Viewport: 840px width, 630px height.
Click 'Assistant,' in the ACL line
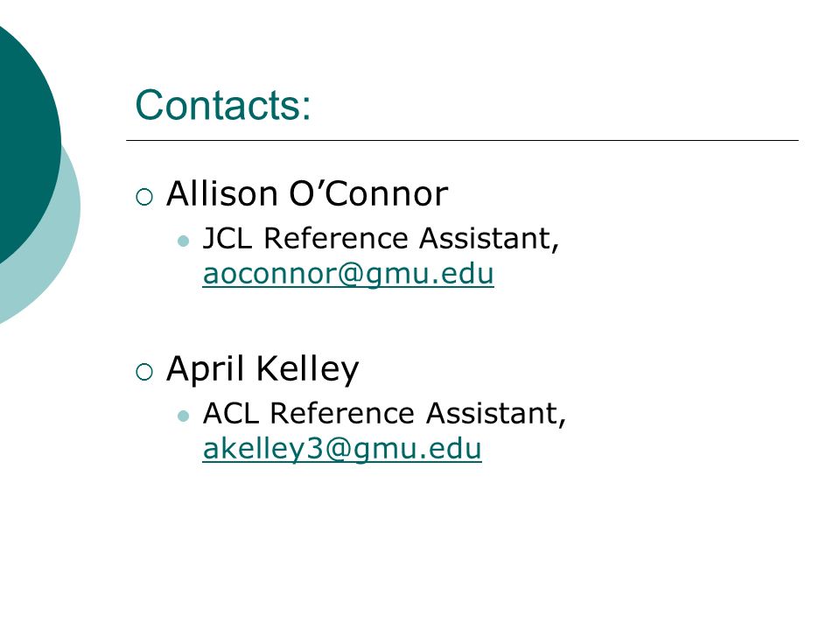[496, 414]
